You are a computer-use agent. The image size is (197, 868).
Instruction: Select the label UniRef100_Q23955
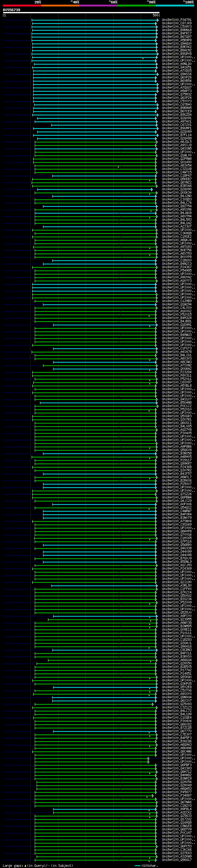click(x=177, y=619)
